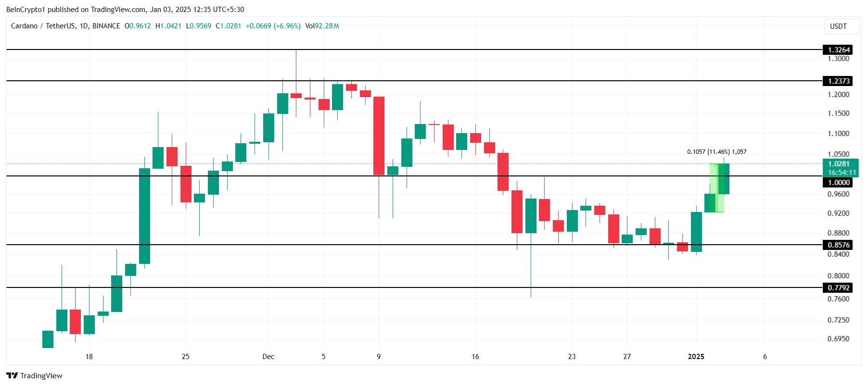Click the TradingView text link
Viewport: 868px width, 386px height.
pos(41,376)
